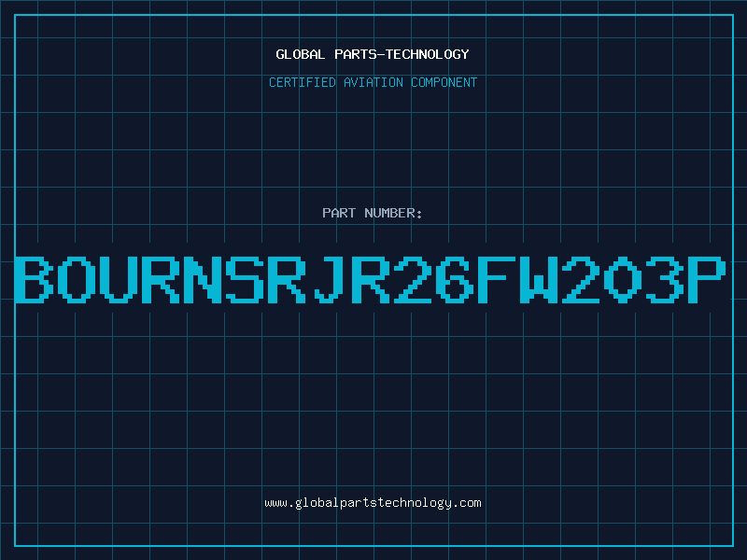Click the PART NUMBER: label
Screen dimensions: 747x560
(373, 213)
